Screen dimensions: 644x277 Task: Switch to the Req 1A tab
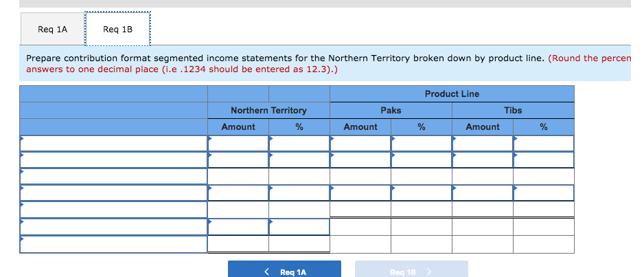(x=52, y=29)
